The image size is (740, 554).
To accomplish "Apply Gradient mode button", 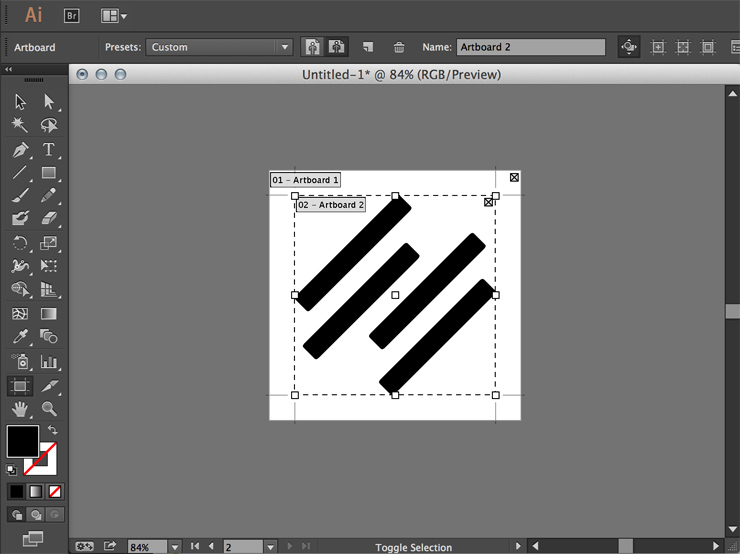I will (36, 492).
